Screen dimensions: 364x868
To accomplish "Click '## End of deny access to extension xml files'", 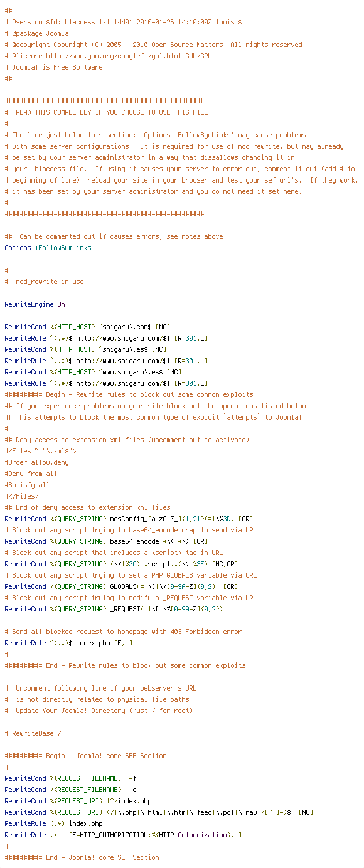I will (87, 507).
